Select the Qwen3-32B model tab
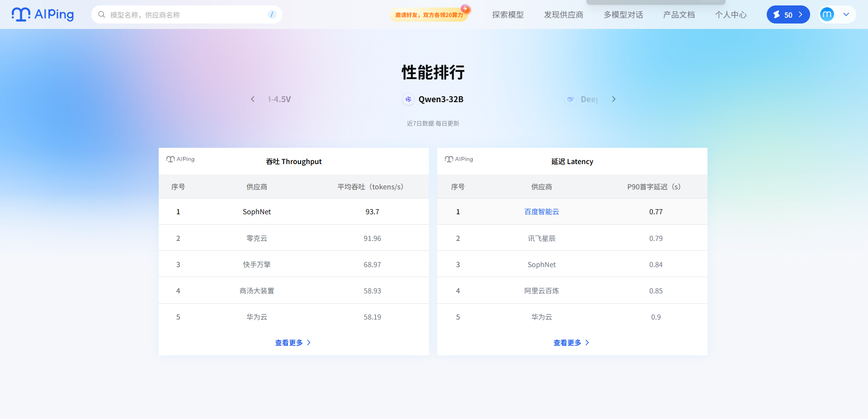The height and width of the screenshot is (419, 868). point(433,99)
